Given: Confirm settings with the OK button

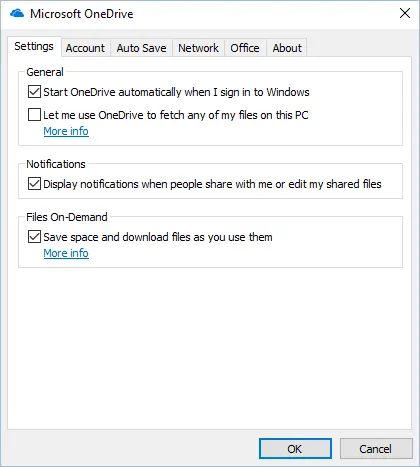Looking at the screenshot, I should coord(295,449).
